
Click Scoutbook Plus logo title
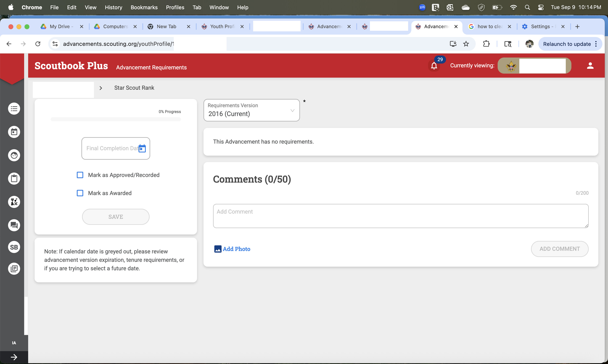coord(71,66)
